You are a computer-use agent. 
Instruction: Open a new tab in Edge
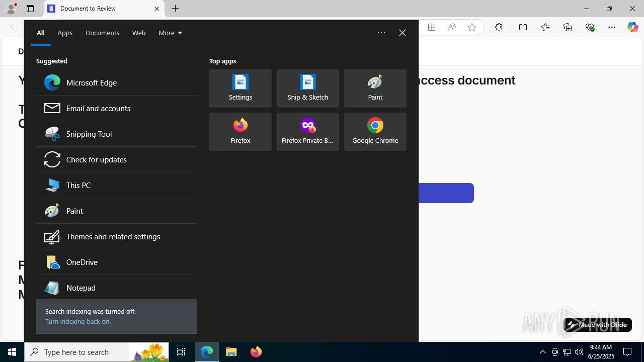176,9
